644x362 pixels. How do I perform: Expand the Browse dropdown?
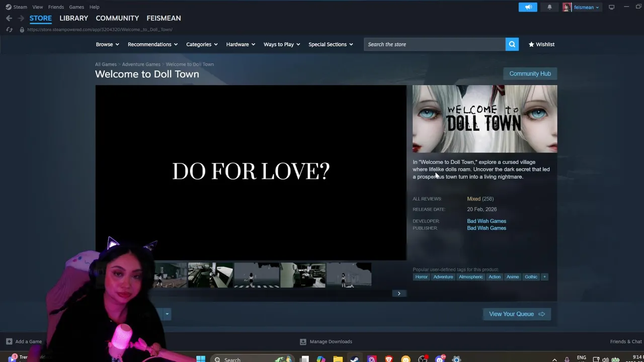(107, 44)
